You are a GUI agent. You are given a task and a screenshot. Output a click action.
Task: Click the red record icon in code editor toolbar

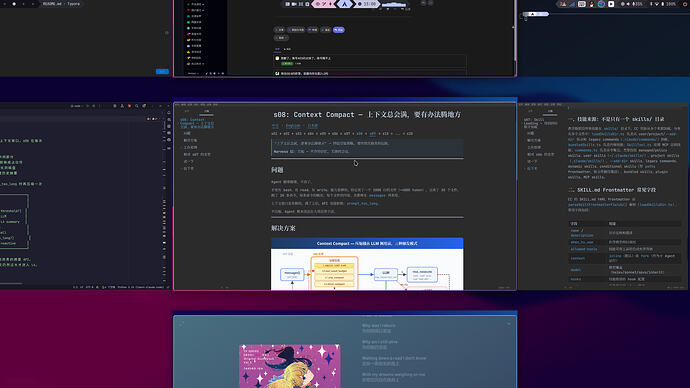pos(129,106)
